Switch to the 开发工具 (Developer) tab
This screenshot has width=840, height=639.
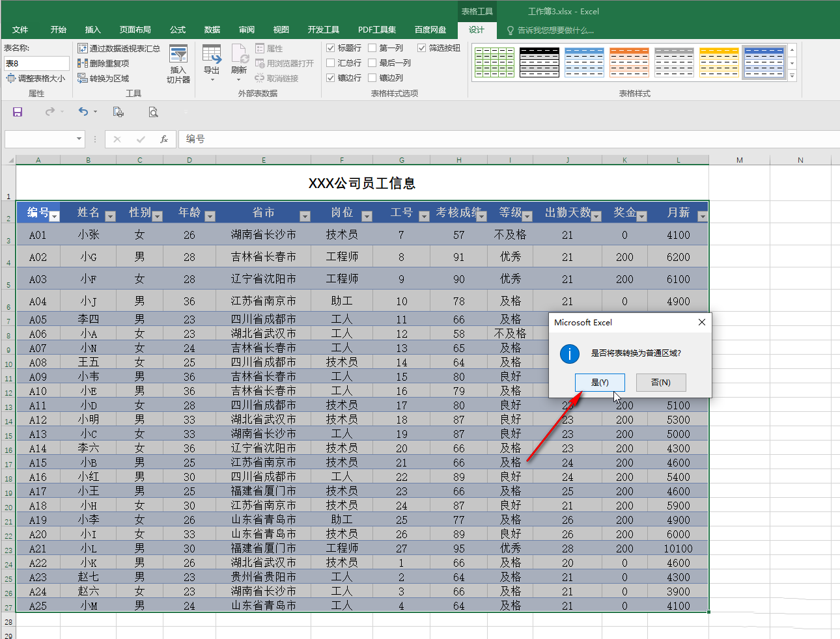[x=324, y=30]
